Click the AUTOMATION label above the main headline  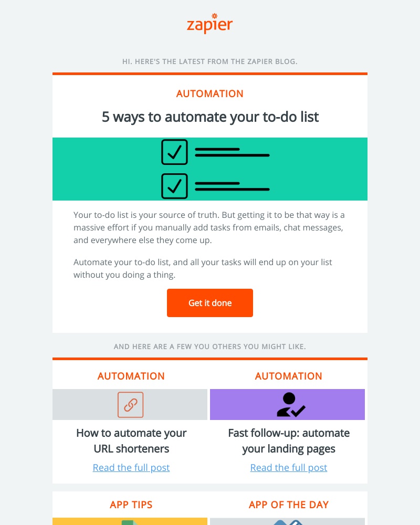(210, 94)
